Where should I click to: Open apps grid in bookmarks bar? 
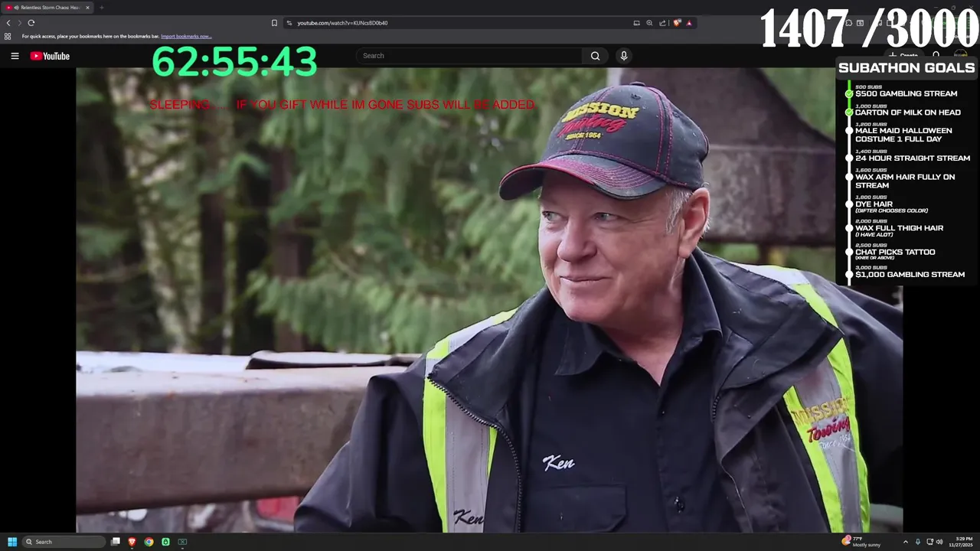(x=8, y=36)
